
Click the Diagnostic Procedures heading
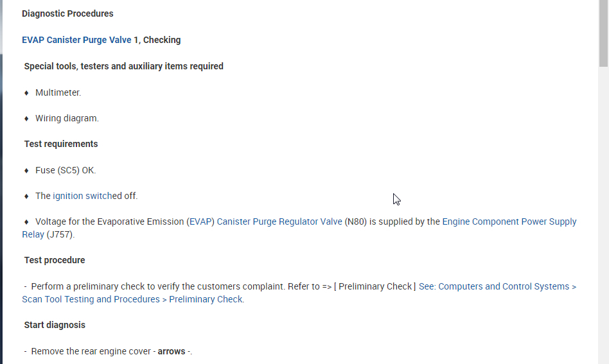click(x=67, y=13)
